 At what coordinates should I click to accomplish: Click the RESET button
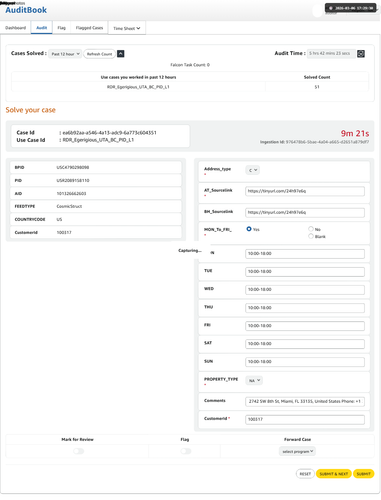[x=305, y=474]
